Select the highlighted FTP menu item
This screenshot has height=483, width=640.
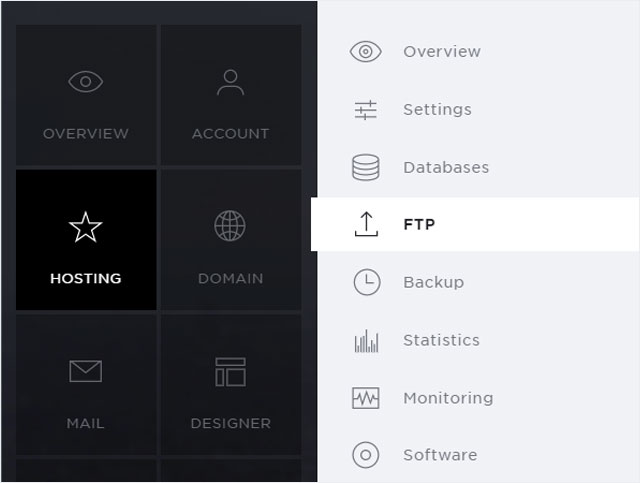pyautogui.click(x=476, y=224)
